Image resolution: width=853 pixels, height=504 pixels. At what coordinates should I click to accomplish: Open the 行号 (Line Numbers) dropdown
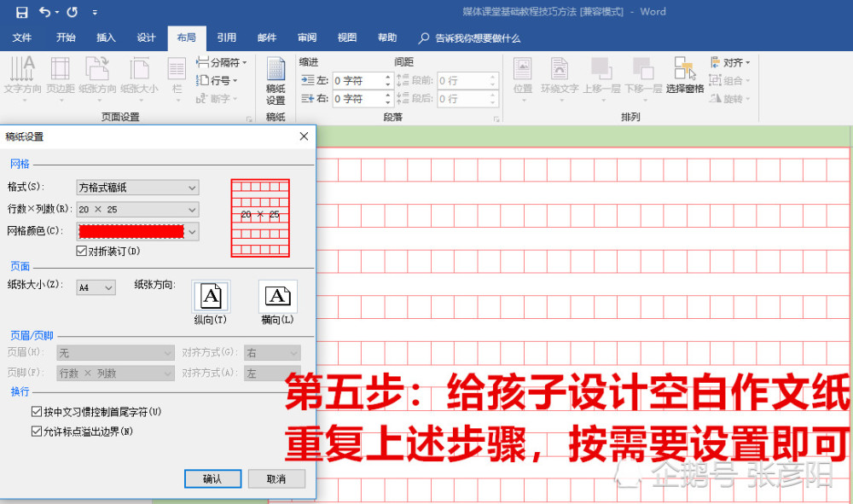(x=217, y=80)
